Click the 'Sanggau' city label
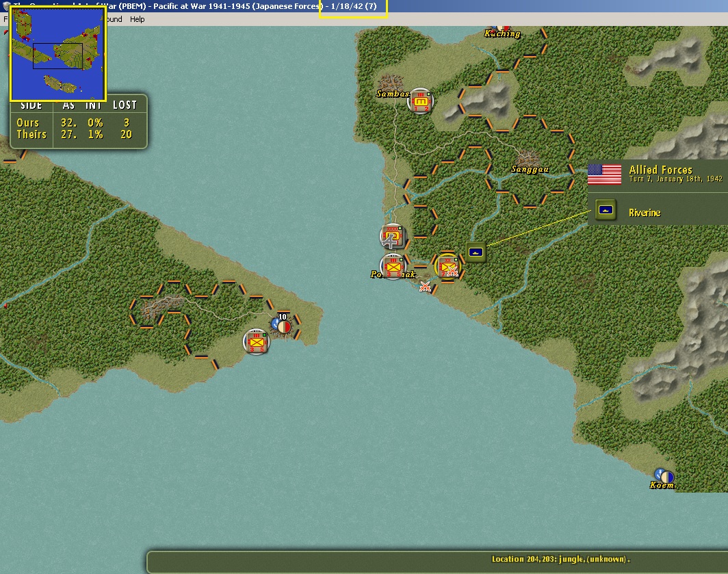 coord(530,169)
